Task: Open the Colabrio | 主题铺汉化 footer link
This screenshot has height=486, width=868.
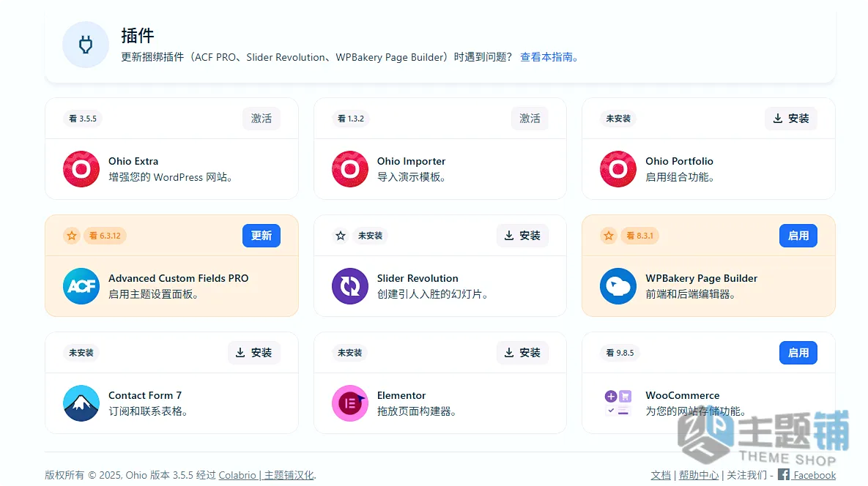Action: 267,475
